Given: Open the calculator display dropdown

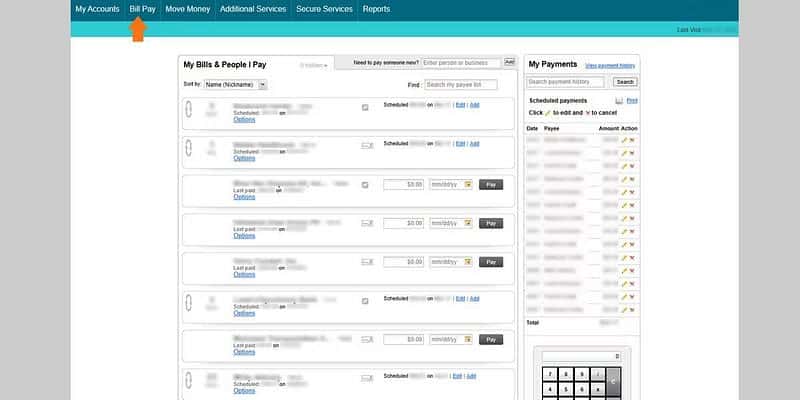Looking at the screenshot, I should pyautogui.click(x=581, y=356).
